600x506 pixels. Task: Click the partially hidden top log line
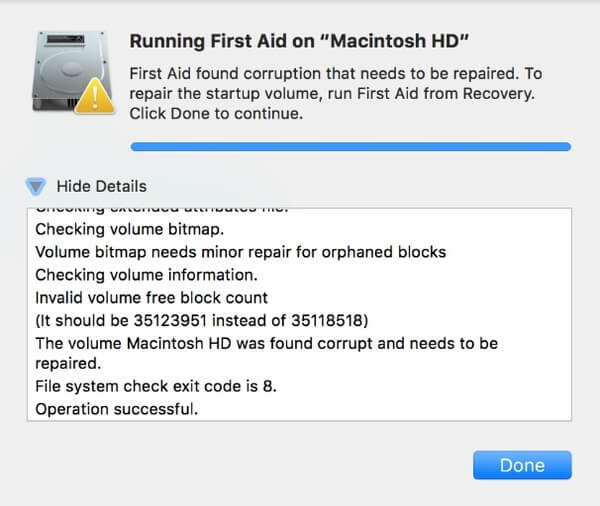click(161, 210)
